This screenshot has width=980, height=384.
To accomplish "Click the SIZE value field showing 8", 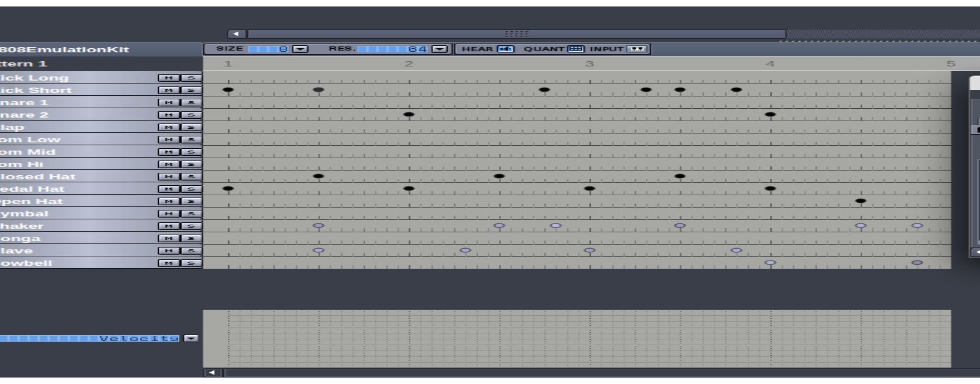I will click(x=269, y=49).
